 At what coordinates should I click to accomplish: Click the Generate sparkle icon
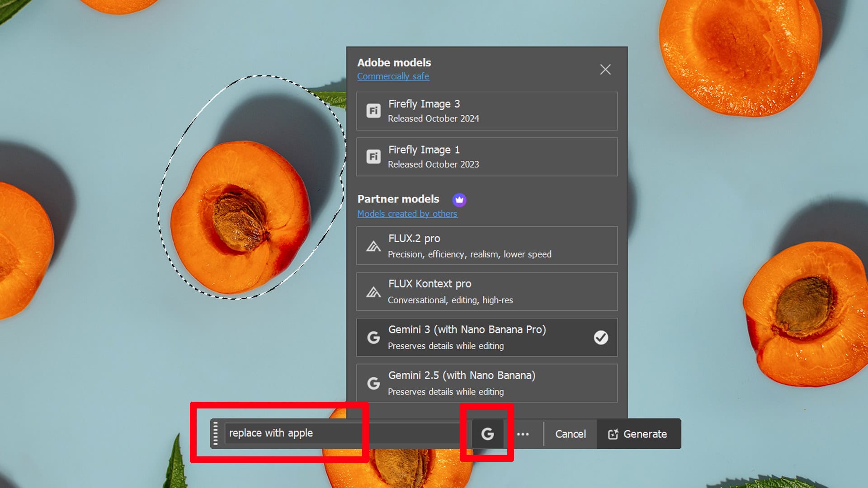pyautogui.click(x=613, y=434)
